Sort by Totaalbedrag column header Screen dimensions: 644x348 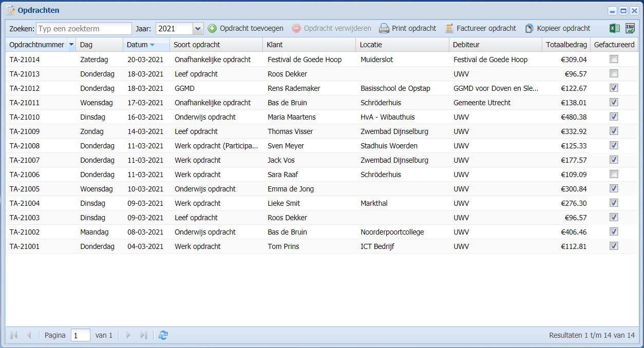[566, 45]
